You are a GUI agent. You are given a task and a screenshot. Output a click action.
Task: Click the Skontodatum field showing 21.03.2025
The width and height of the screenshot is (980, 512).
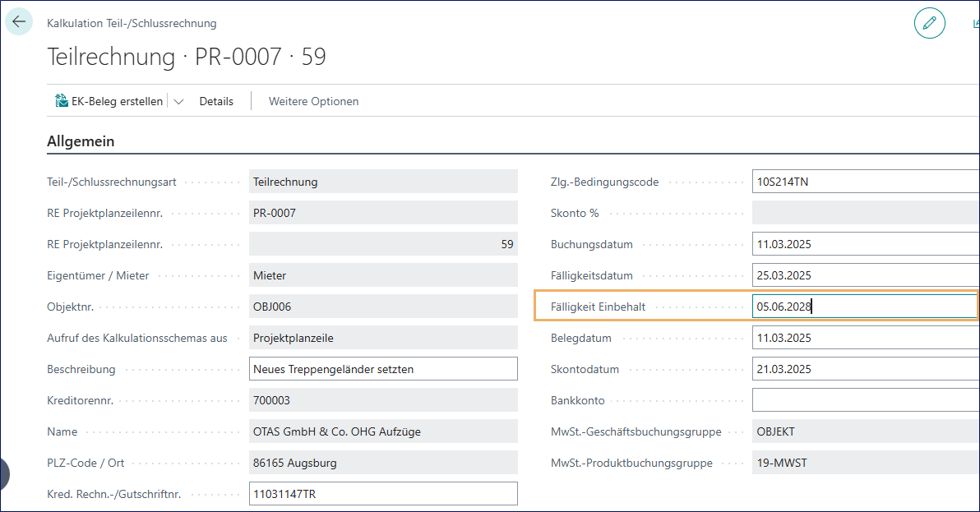[863, 369]
